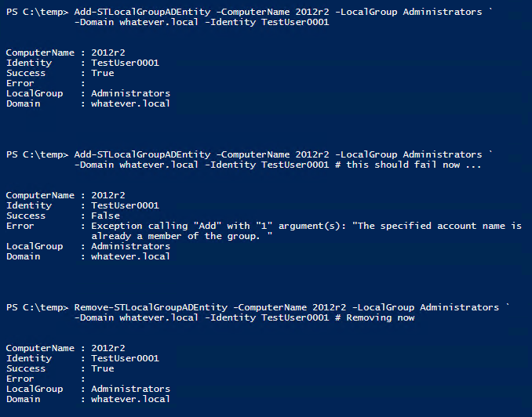The width and height of the screenshot is (532, 417).
Task: Click "-Identity" parameter in the first command
Action: [234, 23]
